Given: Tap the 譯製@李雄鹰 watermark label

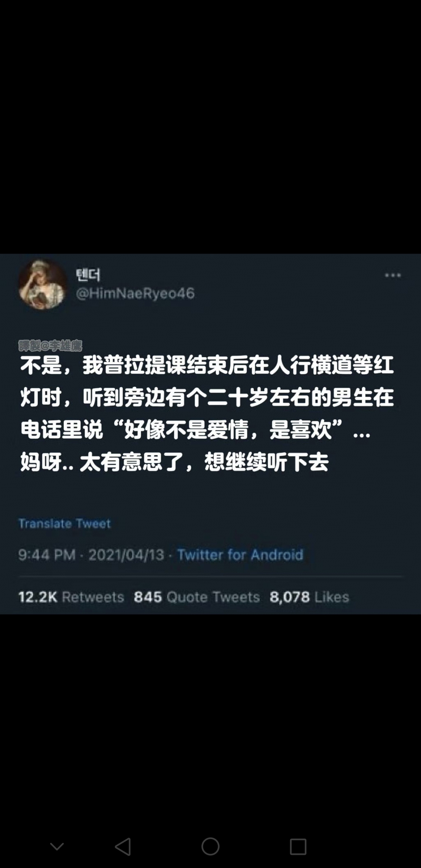Looking at the screenshot, I should pos(50,345).
